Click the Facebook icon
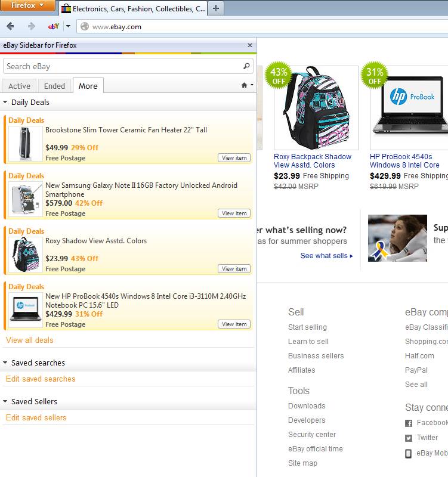 409,423
